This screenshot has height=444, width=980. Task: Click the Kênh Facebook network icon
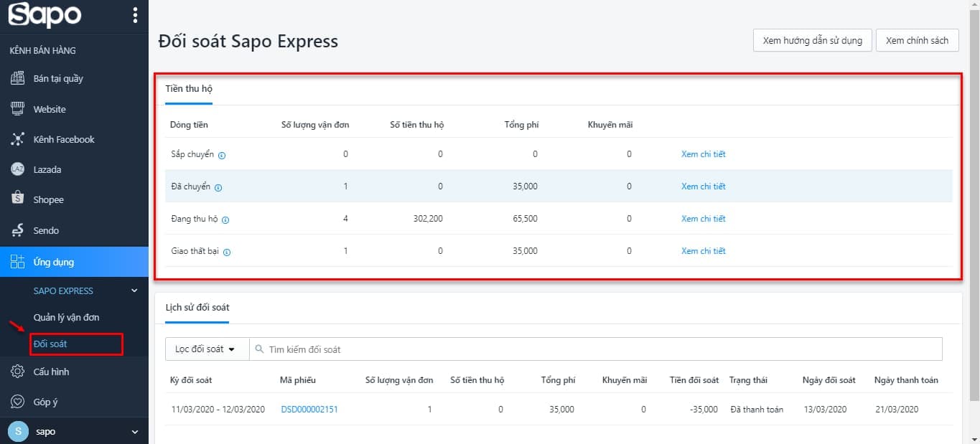[18, 139]
